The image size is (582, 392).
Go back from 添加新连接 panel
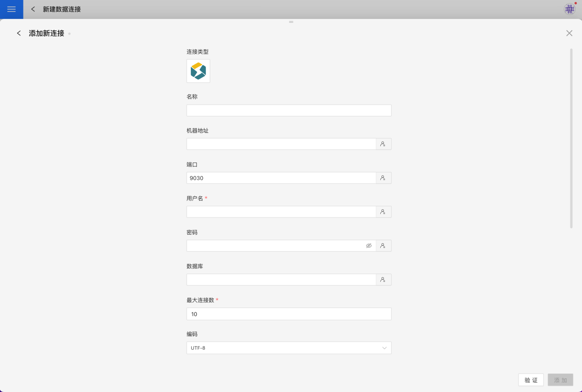coord(19,33)
